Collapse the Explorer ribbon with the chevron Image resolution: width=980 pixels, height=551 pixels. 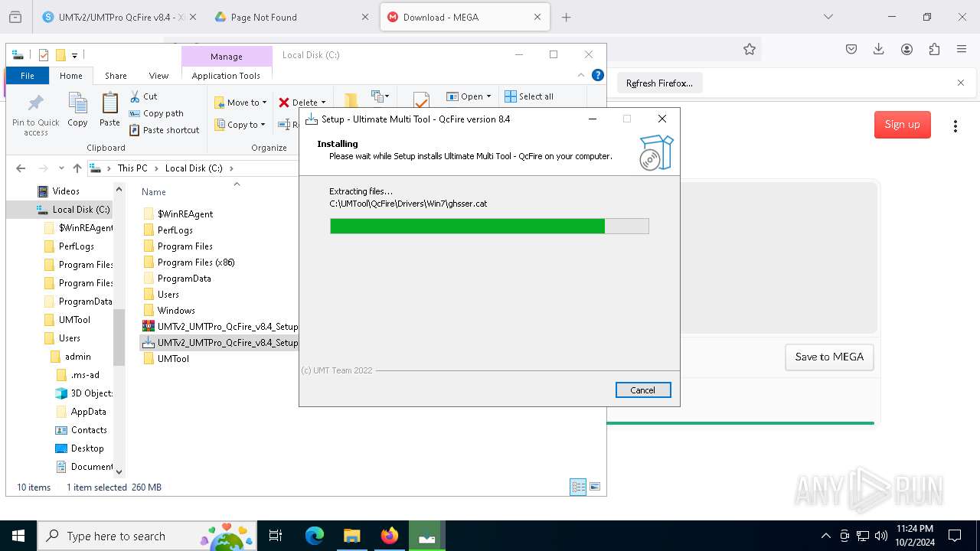tap(581, 75)
